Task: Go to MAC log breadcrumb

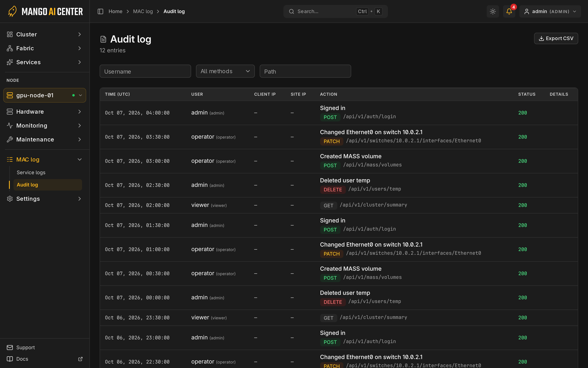Action: [143, 11]
